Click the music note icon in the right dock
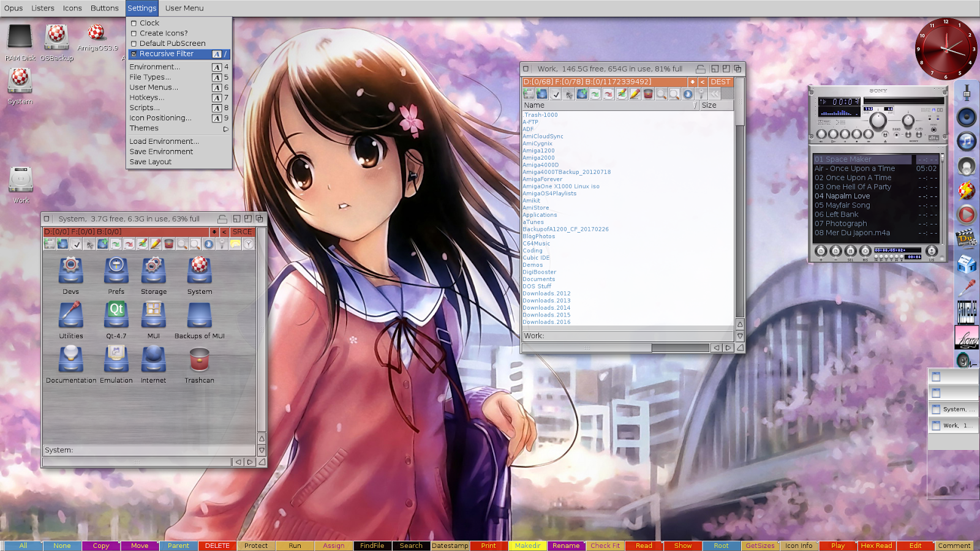 pyautogui.click(x=967, y=141)
